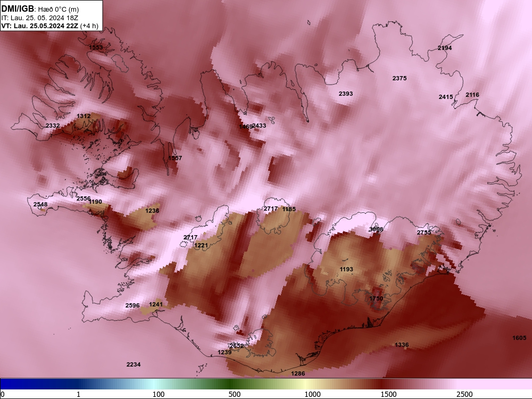Select the 1312 map value

coord(84,116)
